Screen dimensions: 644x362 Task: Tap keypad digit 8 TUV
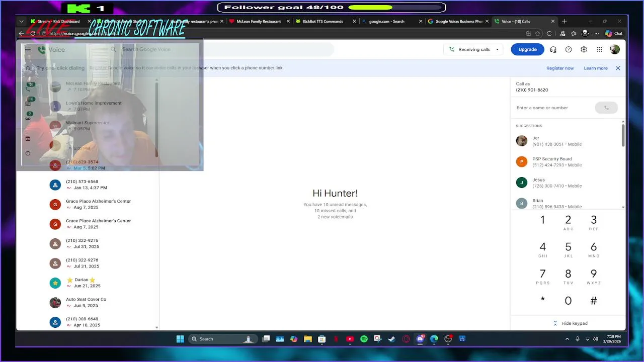(x=568, y=277)
